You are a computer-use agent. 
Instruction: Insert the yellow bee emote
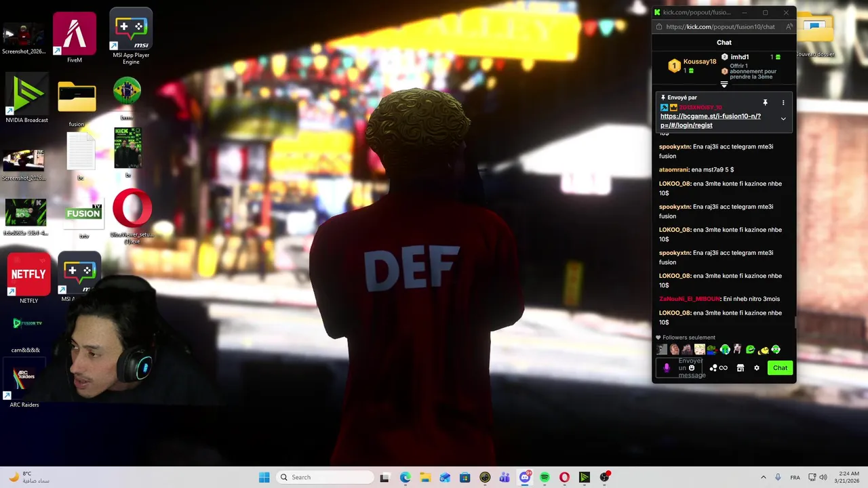(x=764, y=350)
